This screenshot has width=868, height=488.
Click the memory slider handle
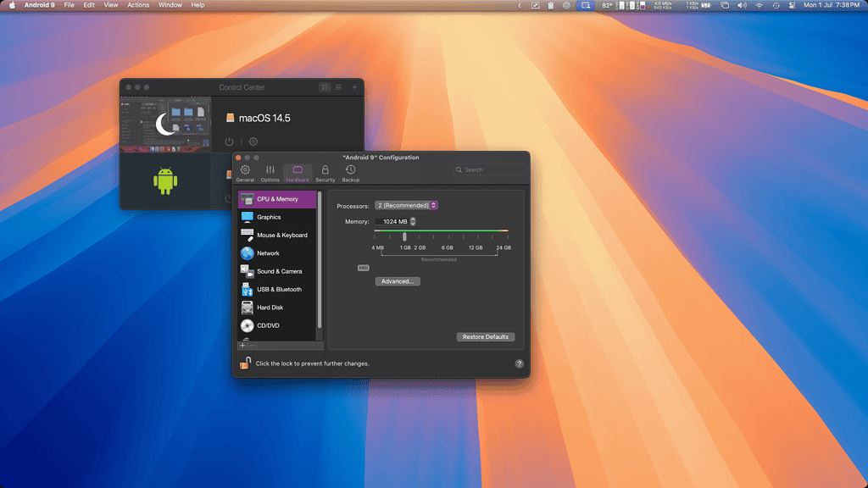404,236
